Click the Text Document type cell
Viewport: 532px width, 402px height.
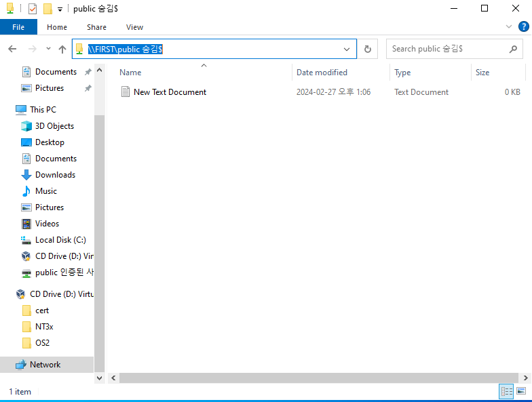click(x=421, y=92)
